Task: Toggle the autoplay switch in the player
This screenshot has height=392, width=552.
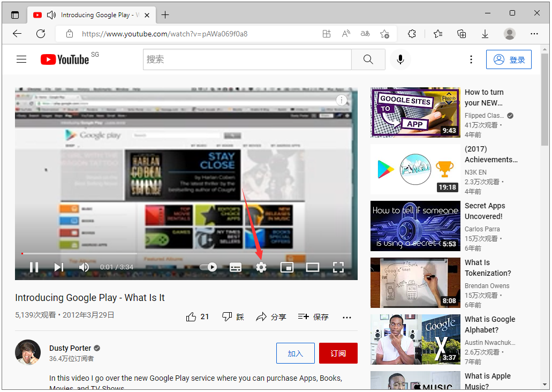Action: [208, 267]
